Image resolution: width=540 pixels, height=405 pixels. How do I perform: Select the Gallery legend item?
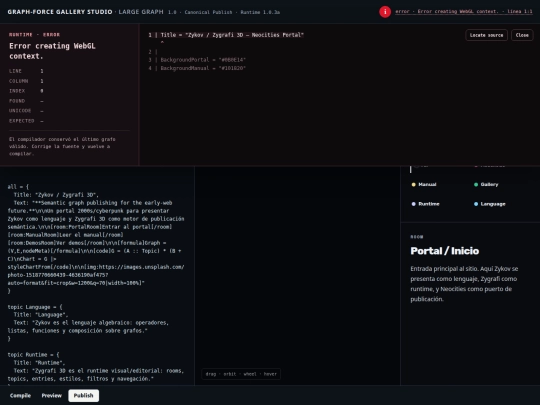point(486,185)
